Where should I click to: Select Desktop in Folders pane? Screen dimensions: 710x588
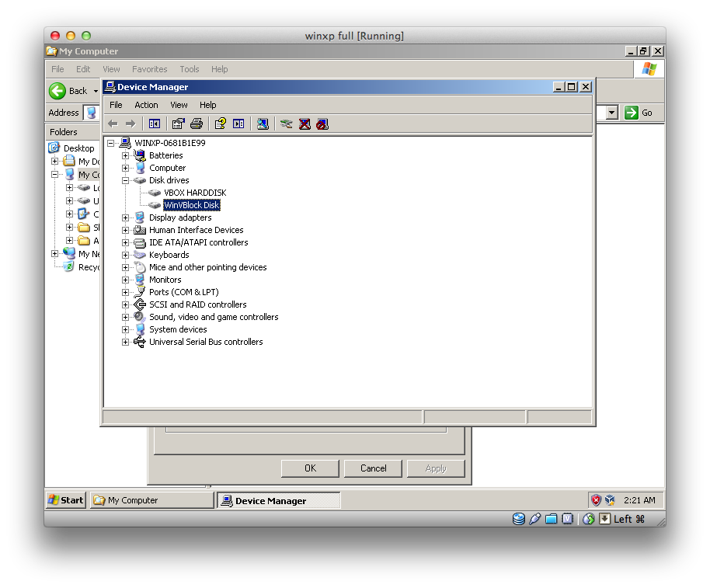[x=78, y=148]
